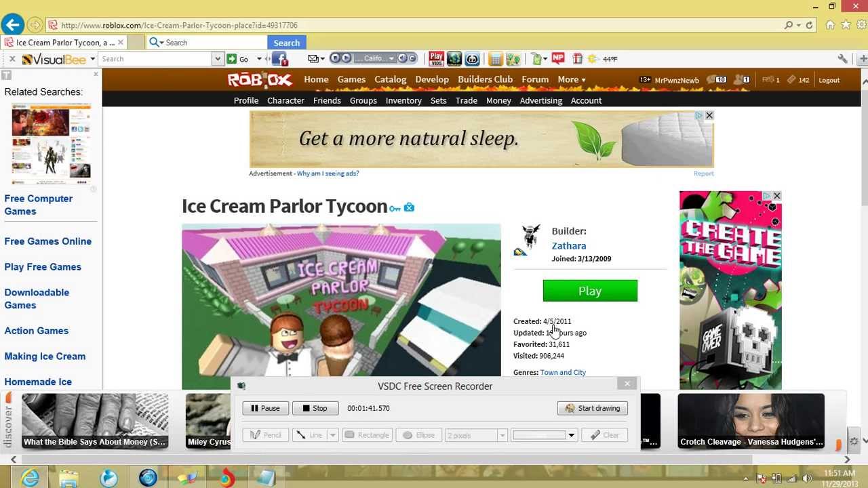
Task: Click the builder Zathara avatar thumbnail
Action: point(530,240)
